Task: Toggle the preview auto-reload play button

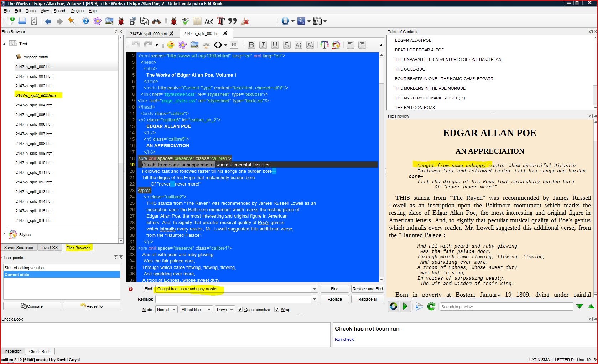Action: pos(405,306)
